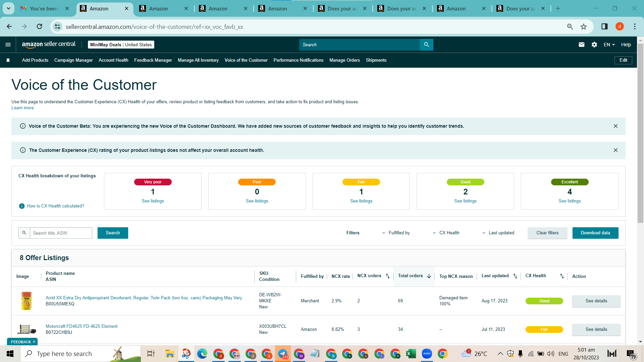Click the search magnifier button in Seller Central
The image size is (644, 362).
point(426,45)
